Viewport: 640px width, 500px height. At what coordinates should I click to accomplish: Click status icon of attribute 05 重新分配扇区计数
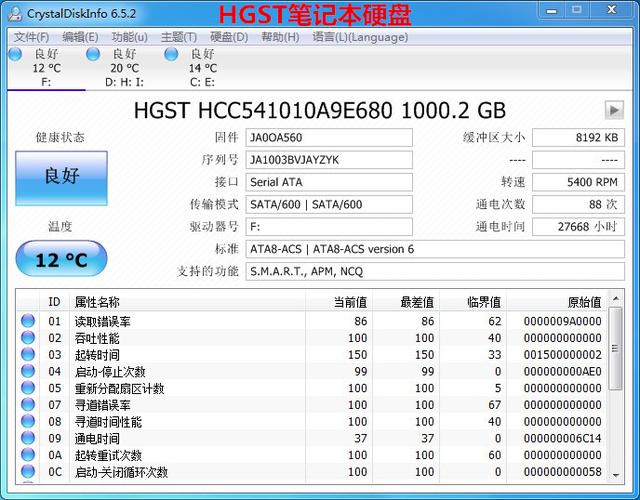tap(28, 388)
